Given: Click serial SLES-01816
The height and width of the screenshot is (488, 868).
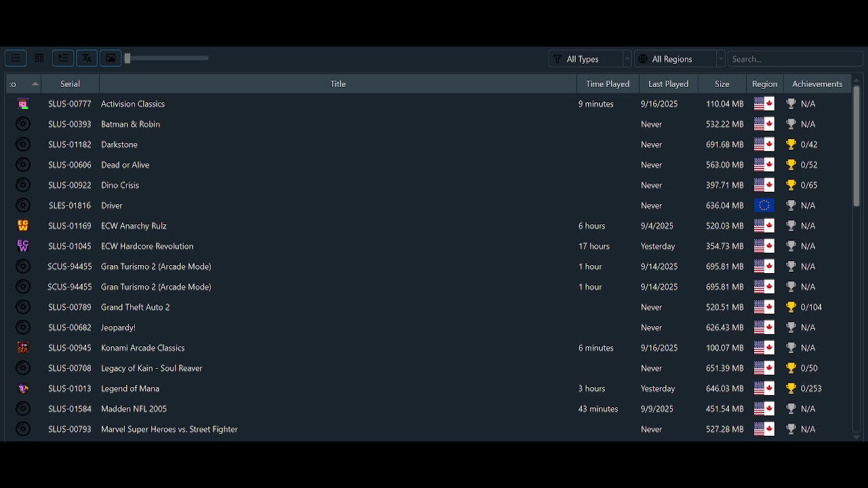Looking at the screenshot, I should tap(69, 205).
